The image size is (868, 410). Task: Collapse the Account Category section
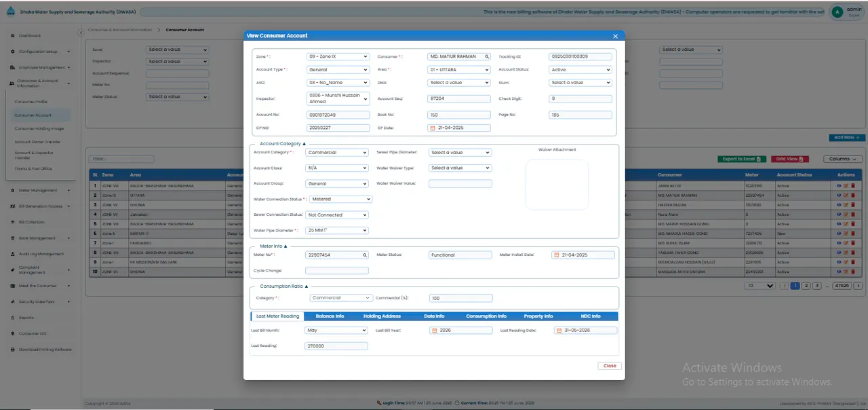pos(283,144)
